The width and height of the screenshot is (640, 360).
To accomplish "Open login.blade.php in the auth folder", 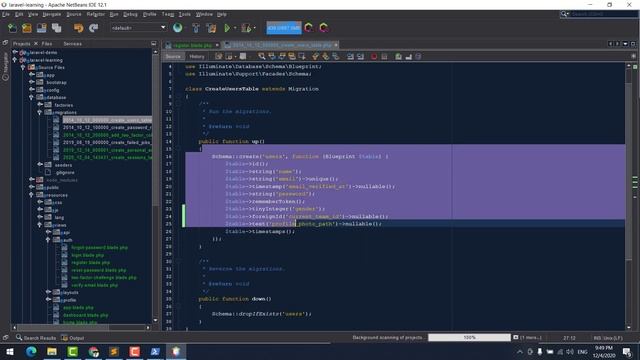I will pos(87,255).
